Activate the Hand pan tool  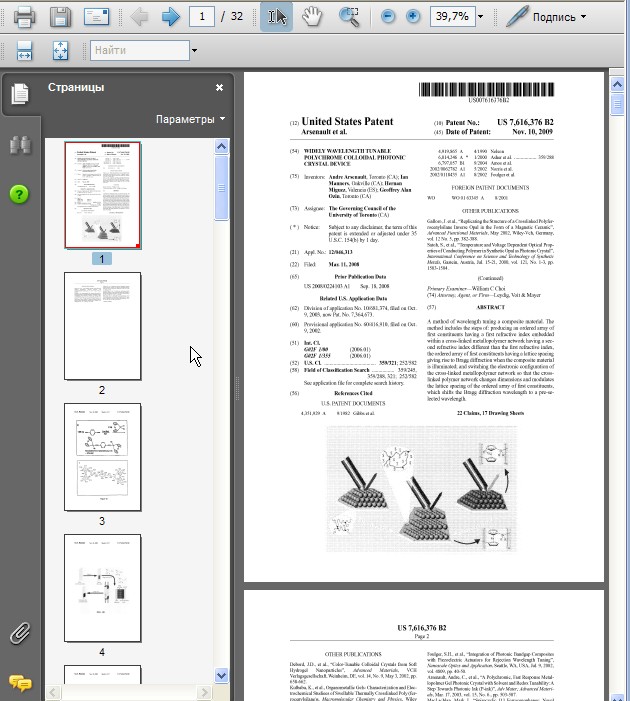313,17
